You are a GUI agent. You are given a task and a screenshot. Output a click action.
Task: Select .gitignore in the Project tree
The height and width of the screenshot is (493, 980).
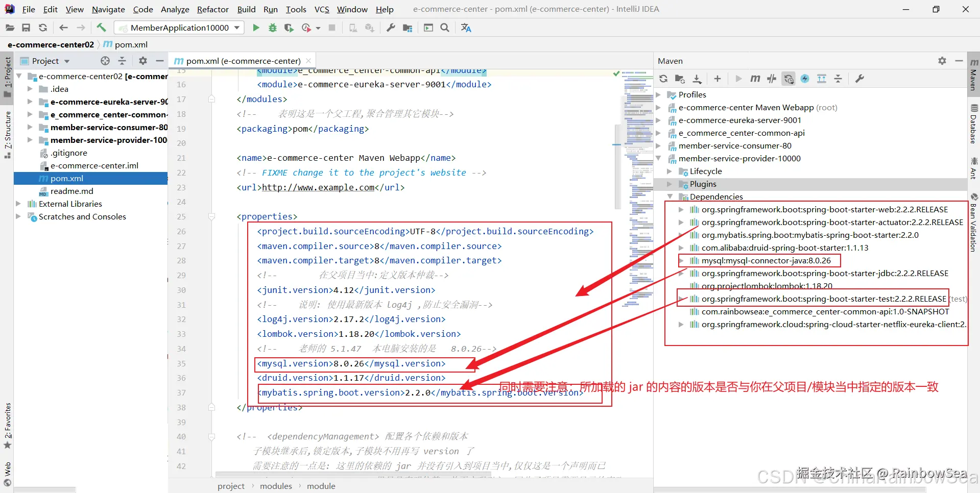click(68, 153)
